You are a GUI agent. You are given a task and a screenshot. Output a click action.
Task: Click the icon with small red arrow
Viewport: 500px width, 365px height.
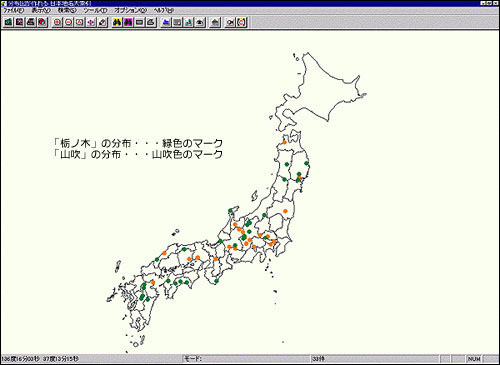click(230, 22)
